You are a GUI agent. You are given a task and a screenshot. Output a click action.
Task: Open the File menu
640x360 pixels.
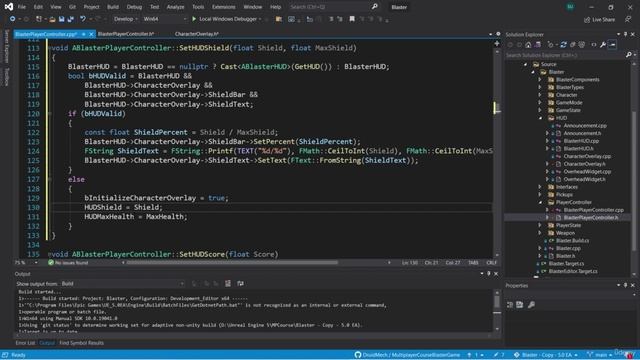point(22,7)
